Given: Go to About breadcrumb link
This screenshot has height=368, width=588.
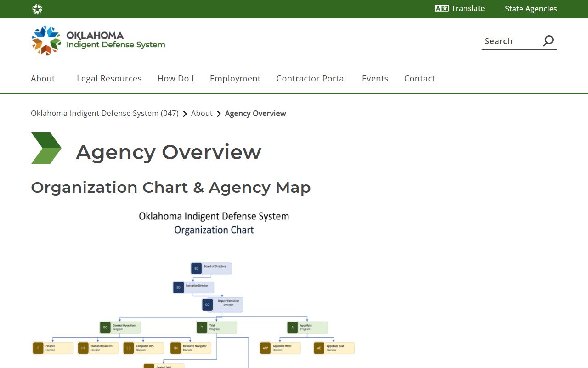Looking at the screenshot, I should (202, 113).
